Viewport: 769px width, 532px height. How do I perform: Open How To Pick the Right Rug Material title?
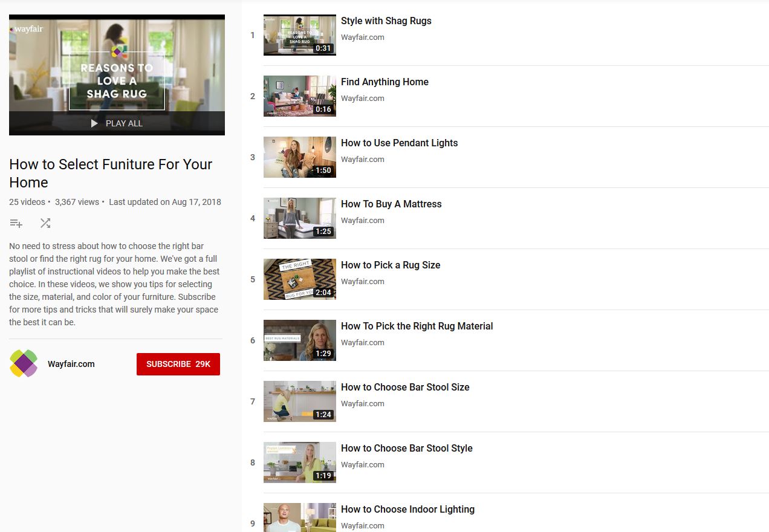[417, 326]
